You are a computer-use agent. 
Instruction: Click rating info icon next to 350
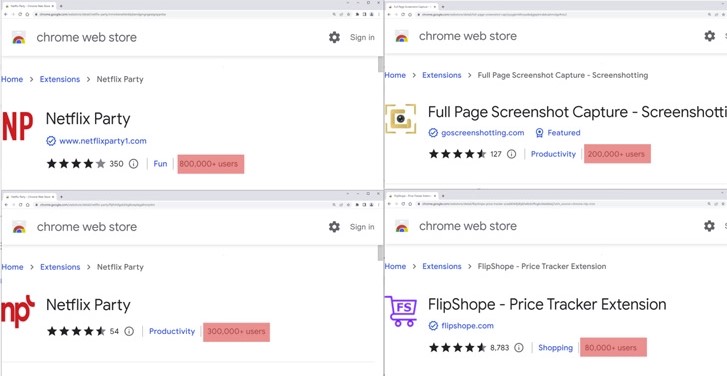coord(134,164)
